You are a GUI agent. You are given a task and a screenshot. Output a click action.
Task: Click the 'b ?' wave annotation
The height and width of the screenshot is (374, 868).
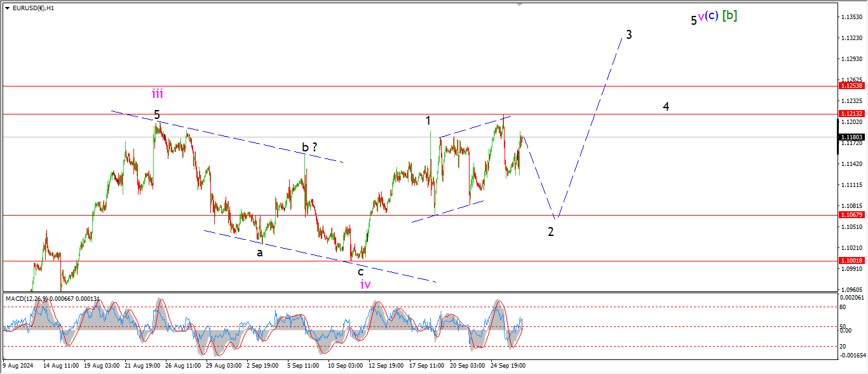coord(309,148)
